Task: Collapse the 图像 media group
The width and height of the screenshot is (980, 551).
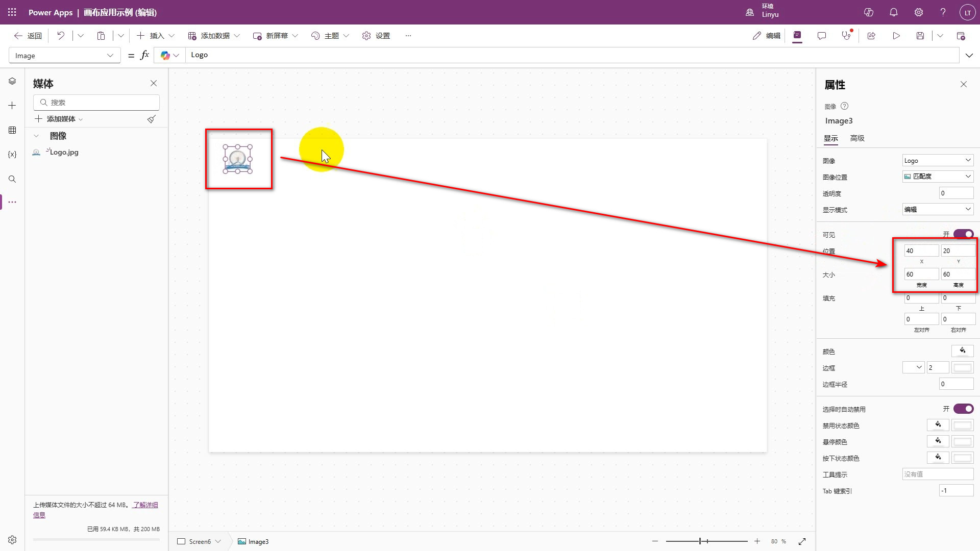Action: 36,136
